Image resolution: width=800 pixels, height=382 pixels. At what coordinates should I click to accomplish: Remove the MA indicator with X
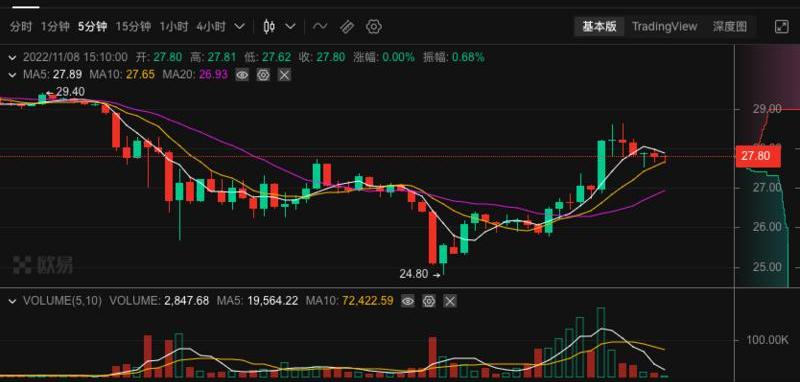[284, 75]
